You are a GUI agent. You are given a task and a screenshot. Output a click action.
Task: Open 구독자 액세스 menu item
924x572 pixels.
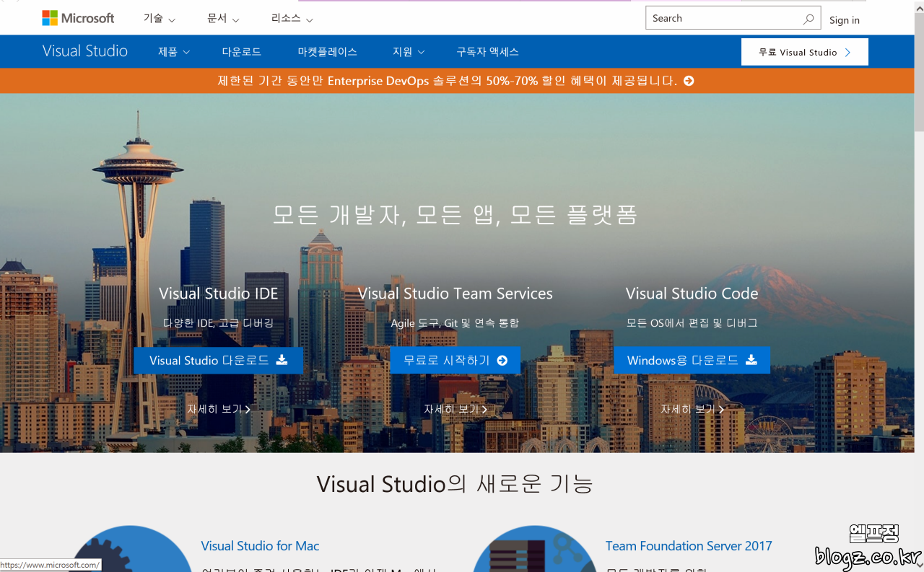(487, 52)
